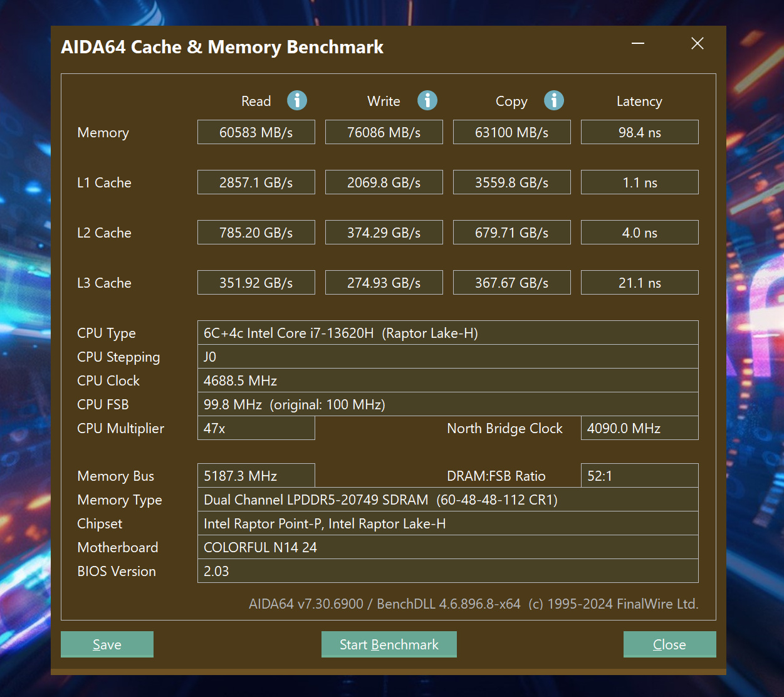Click the Memory Bus label
This screenshot has width=784, height=697.
[116, 476]
